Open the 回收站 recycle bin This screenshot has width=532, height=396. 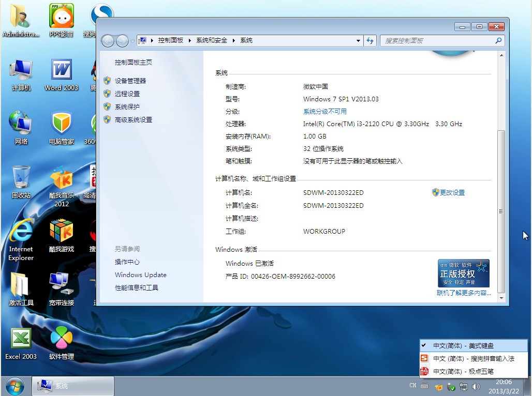tap(21, 182)
